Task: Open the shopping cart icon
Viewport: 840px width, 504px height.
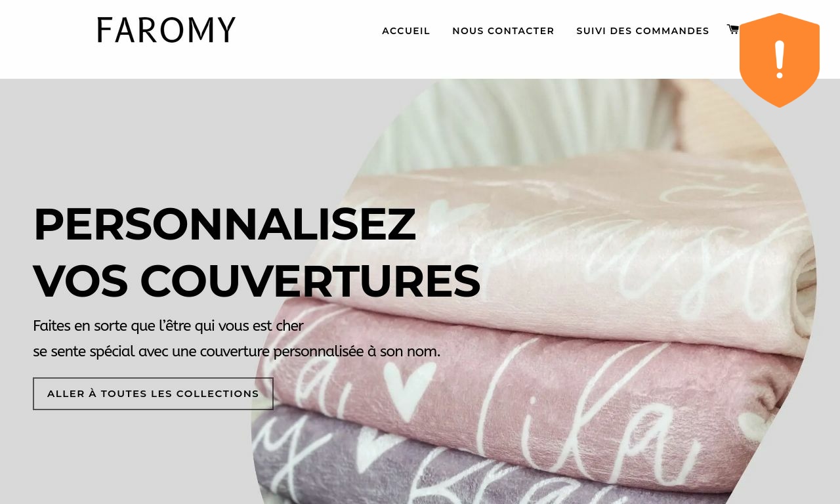Action: pyautogui.click(x=732, y=29)
